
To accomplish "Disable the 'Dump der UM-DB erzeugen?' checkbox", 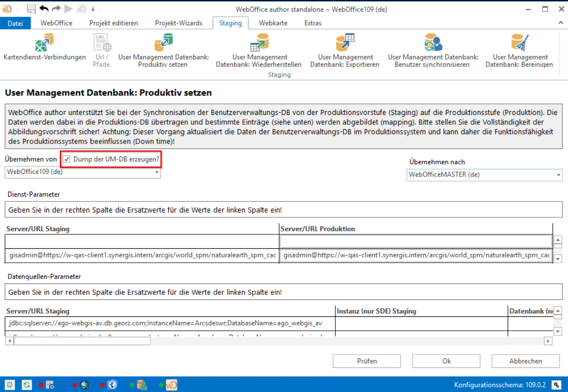I will click(x=67, y=159).
